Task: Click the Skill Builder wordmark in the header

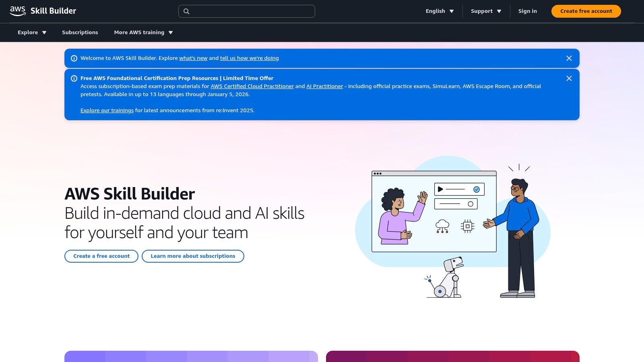Action: point(53,11)
